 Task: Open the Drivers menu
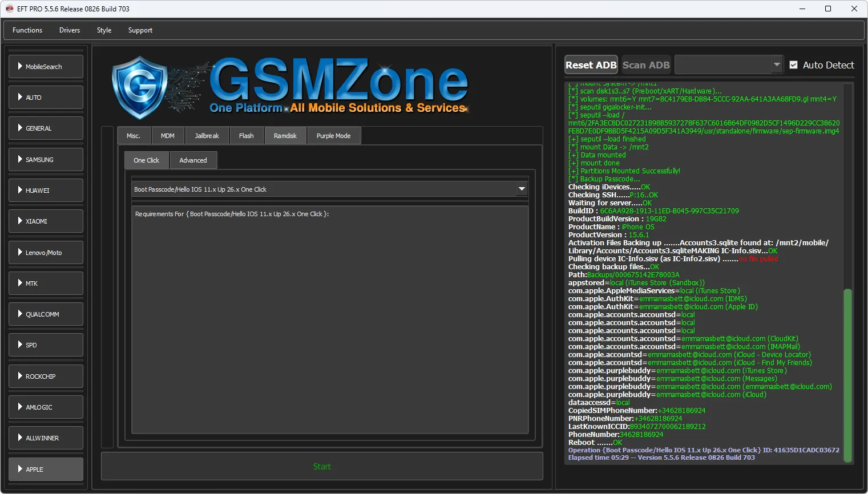70,30
